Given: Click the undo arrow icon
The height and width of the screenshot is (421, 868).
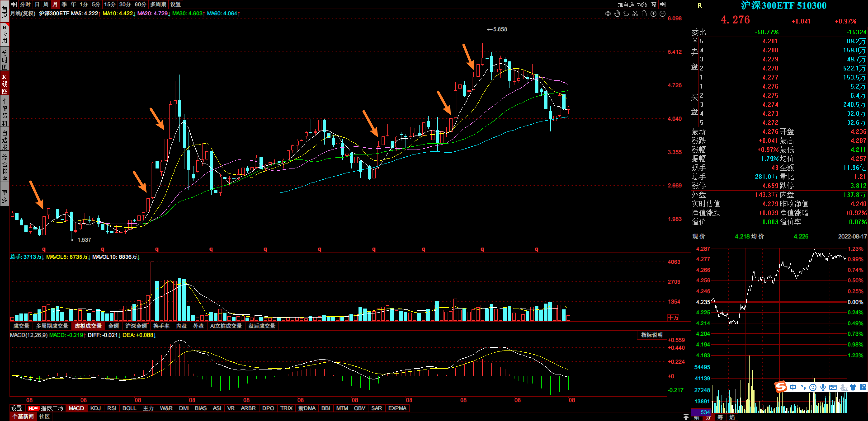Looking at the screenshot, I should point(626,14).
